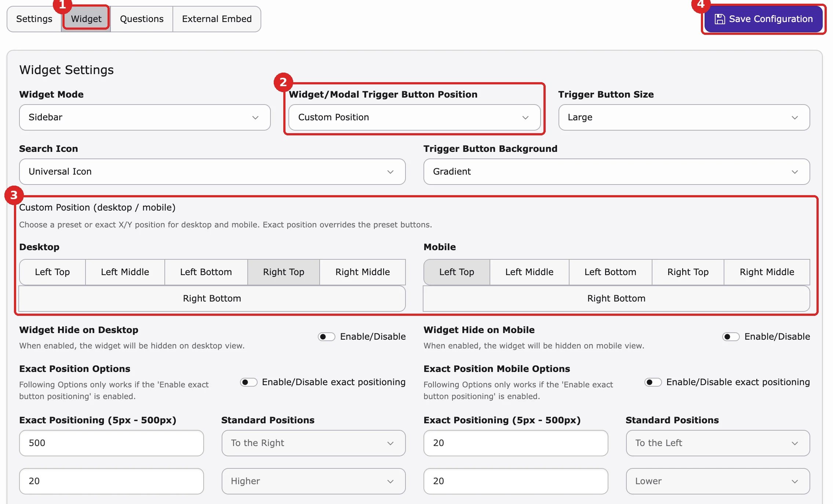Expand the Search Icon dropdown
Image resolution: width=833 pixels, height=504 pixels.
212,172
